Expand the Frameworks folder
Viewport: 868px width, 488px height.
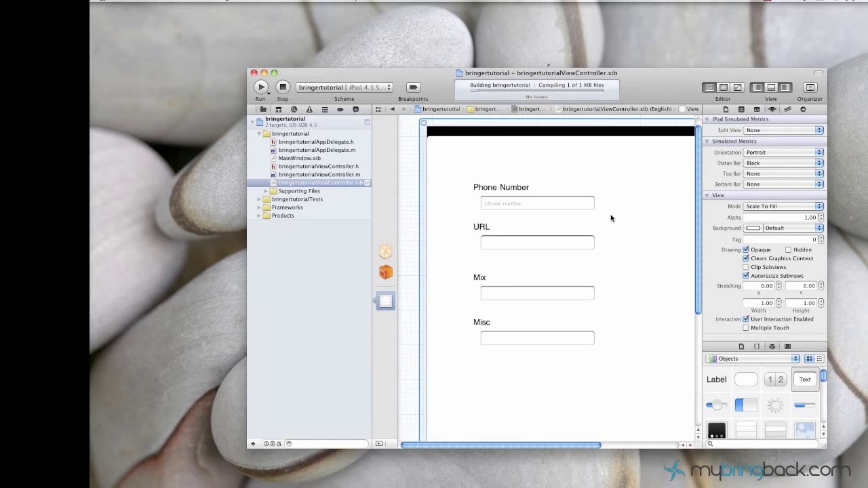(x=258, y=207)
